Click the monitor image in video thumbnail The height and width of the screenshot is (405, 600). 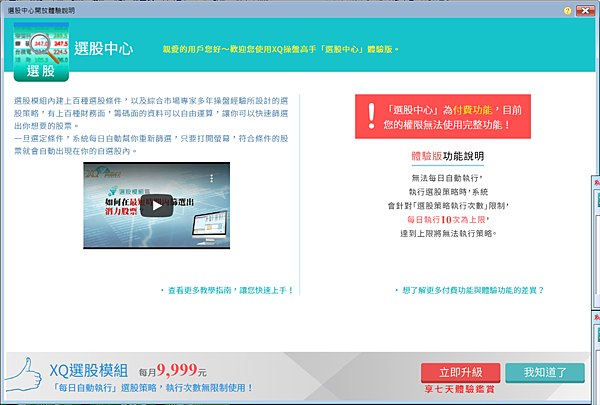[x=209, y=227]
